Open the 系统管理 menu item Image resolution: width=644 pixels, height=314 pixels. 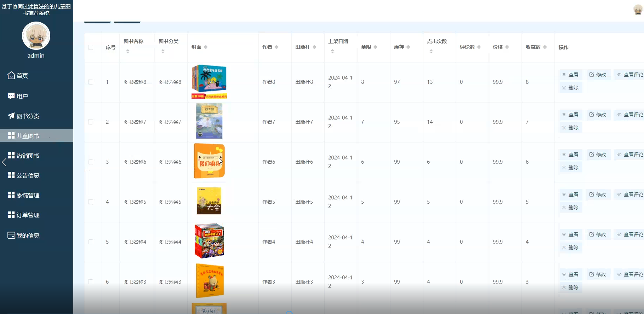36,195
